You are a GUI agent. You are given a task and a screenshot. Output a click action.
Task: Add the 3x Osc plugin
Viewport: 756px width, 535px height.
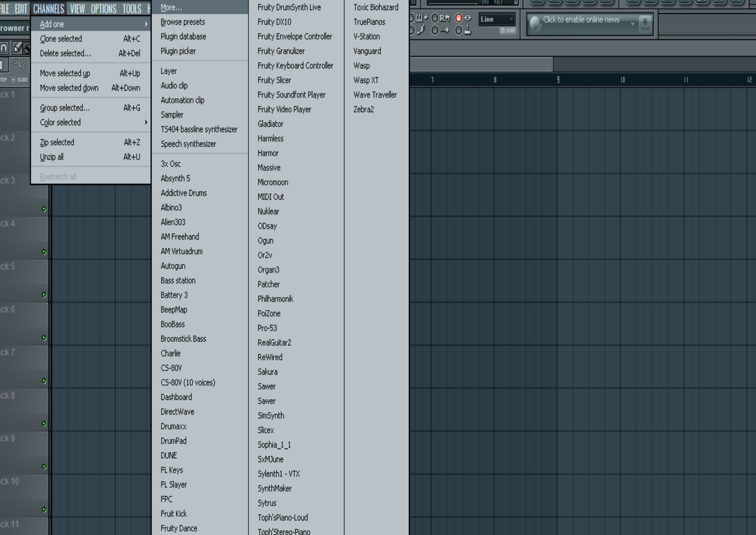pos(200,164)
